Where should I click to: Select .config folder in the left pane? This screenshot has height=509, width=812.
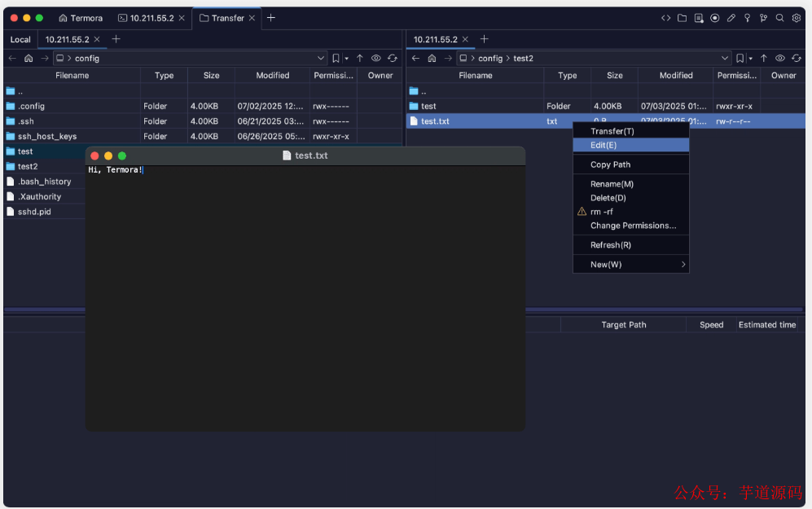pyautogui.click(x=203, y=106)
